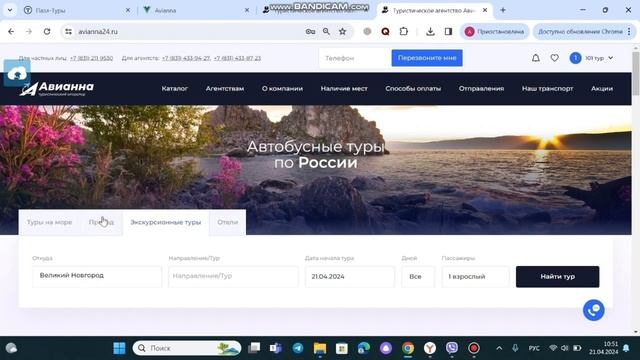The width and height of the screenshot is (640, 360).
Task: Open the О компании menu item
Action: (x=282, y=89)
